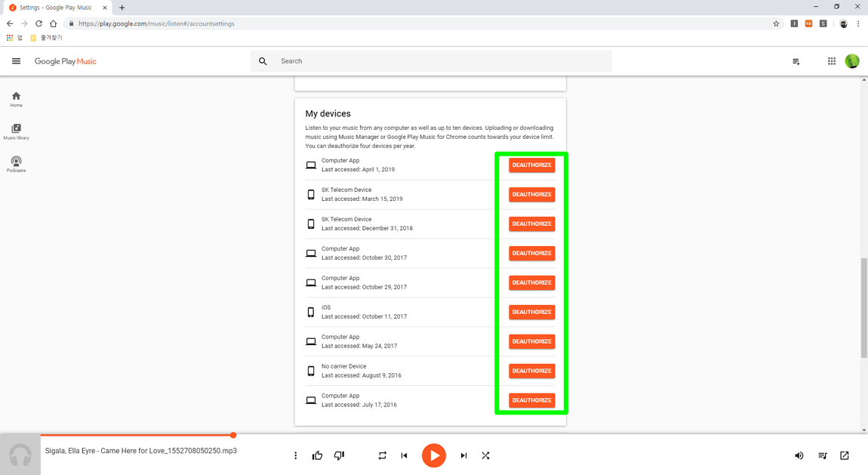Click the address bar URL
The image size is (868, 475).
[156, 24]
